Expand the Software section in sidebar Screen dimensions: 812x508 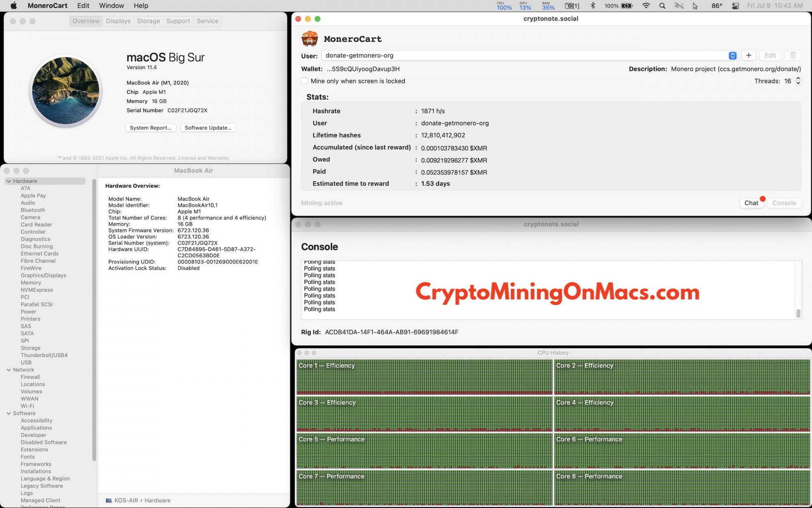coord(9,413)
